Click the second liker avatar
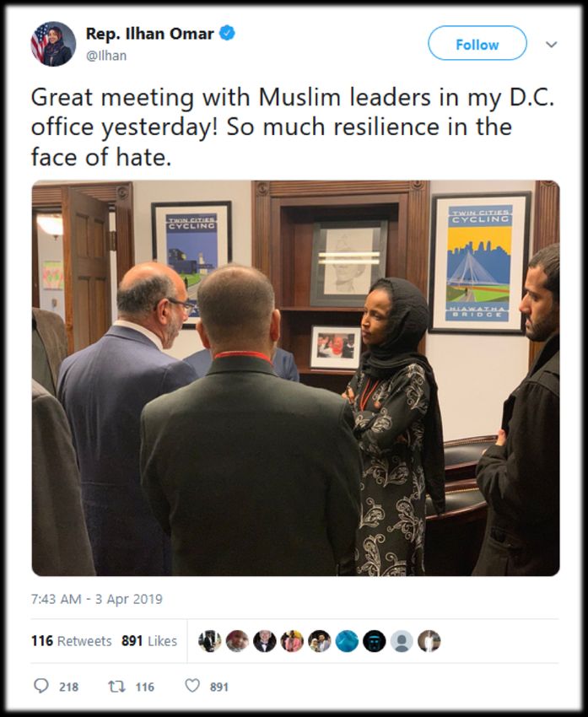This screenshot has width=588, height=717. [x=237, y=640]
